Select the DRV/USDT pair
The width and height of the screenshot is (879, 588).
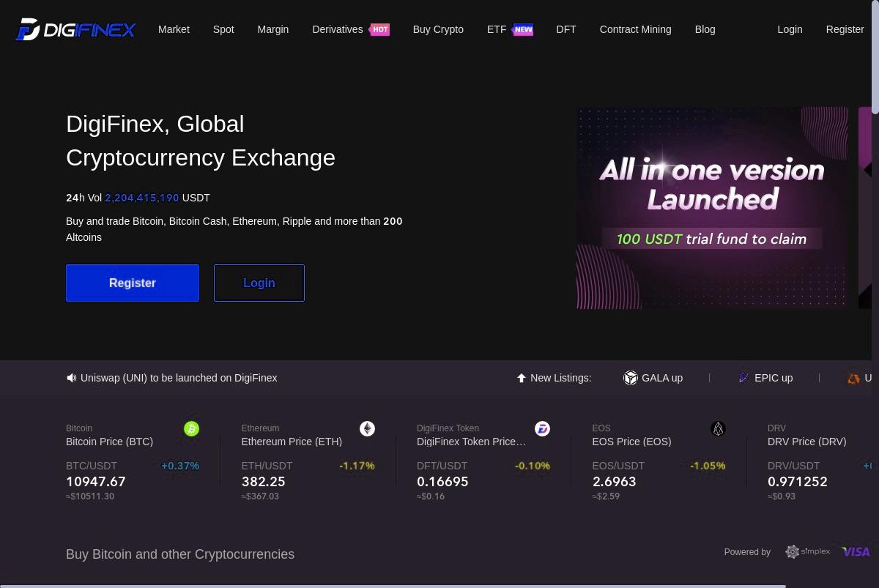794,466
